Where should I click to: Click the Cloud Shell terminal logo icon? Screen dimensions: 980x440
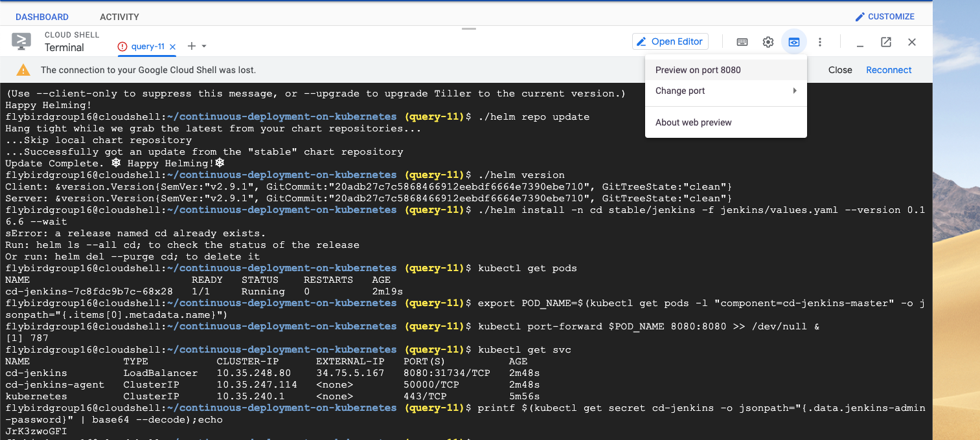click(x=21, y=41)
